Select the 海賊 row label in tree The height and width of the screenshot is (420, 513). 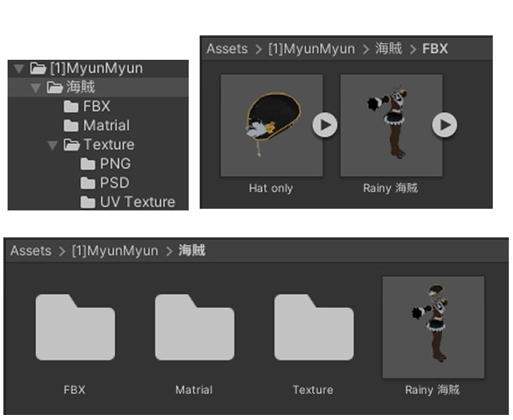81,88
